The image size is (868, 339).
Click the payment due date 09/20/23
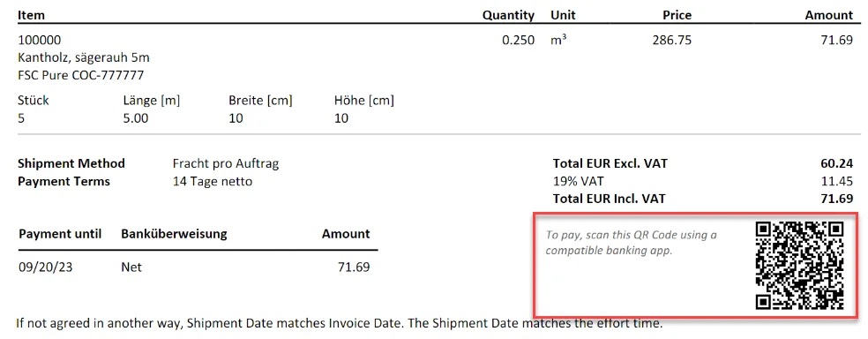point(45,267)
